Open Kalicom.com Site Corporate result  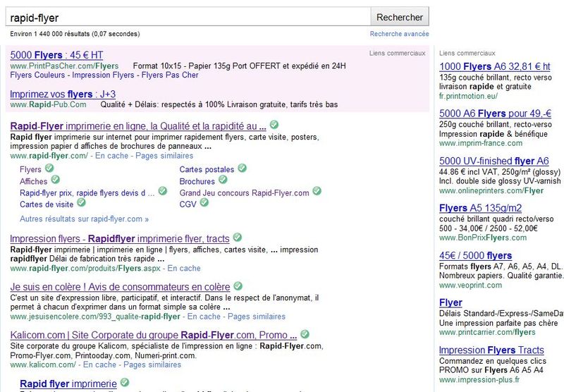(154, 335)
